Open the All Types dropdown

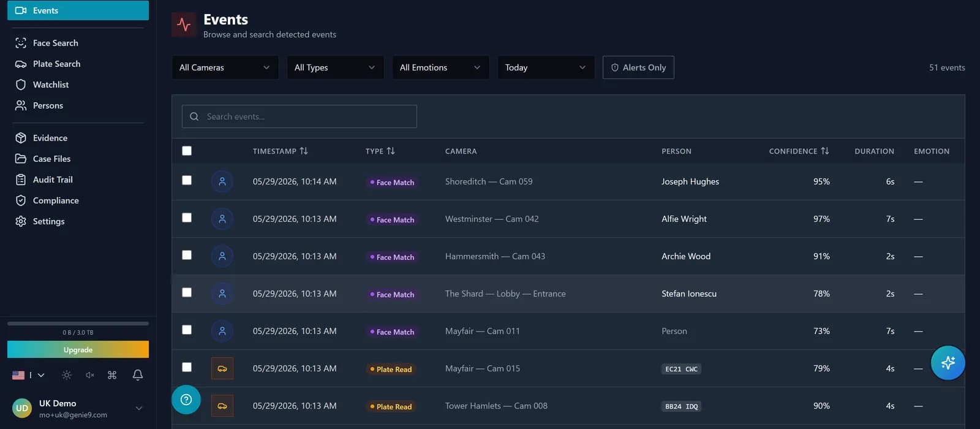pyautogui.click(x=335, y=67)
